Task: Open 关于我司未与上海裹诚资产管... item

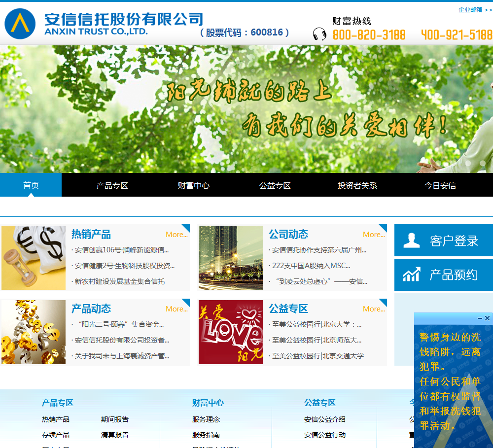Action: [x=122, y=356]
